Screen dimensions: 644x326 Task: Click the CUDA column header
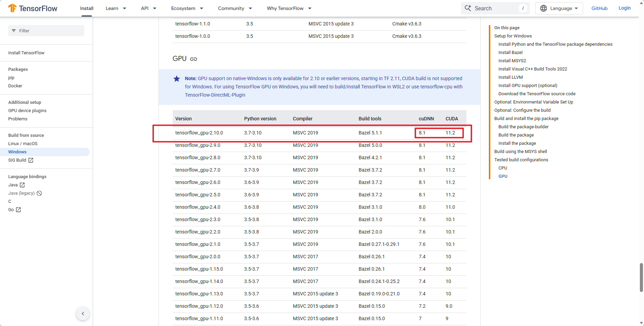452,119
